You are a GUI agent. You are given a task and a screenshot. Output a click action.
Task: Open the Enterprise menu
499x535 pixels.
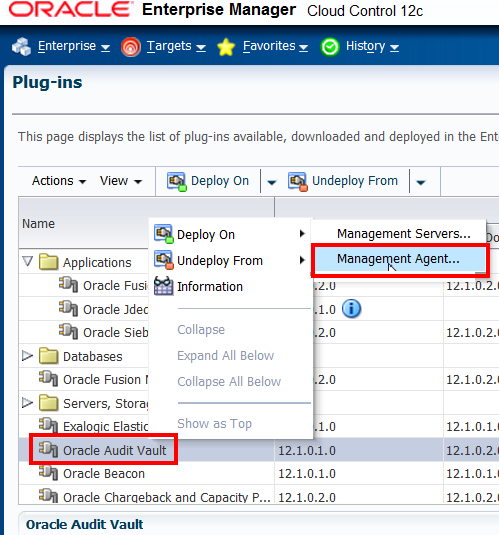(x=74, y=46)
